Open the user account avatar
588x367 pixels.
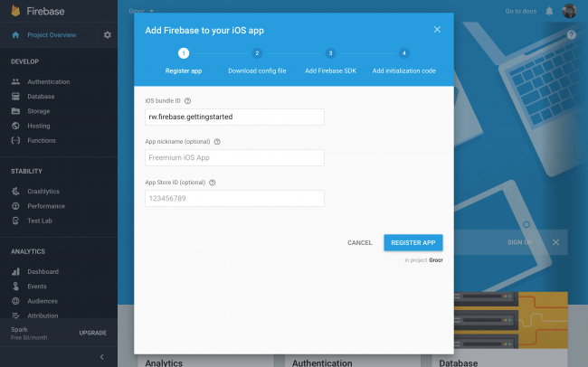[569, 11]
